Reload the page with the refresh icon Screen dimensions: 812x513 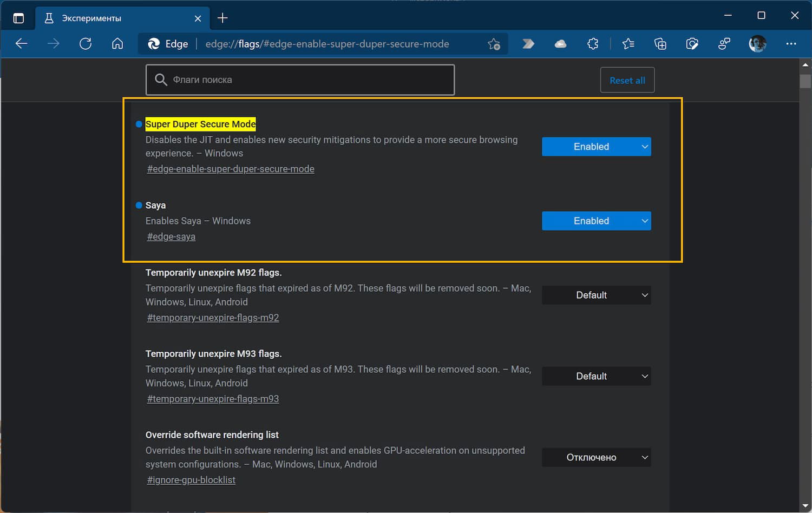pyautogui.click(x=86, y=44)
